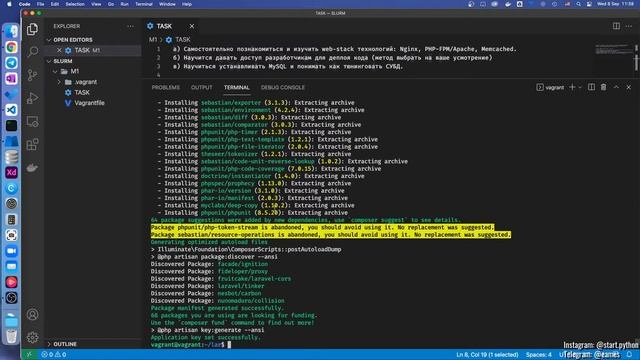640x360 pixels.
Task: Open the new terminal launch profile dropdown
Action: point(580,87)
